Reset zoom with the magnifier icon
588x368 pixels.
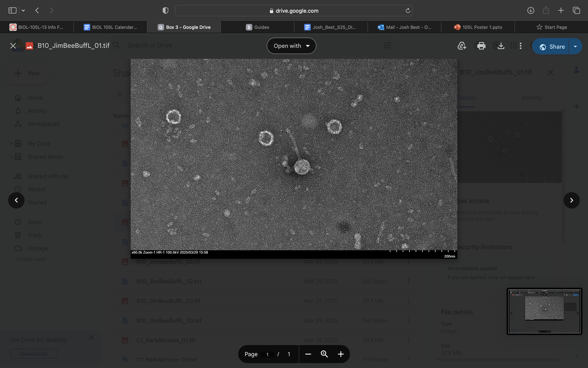point(324,354)
